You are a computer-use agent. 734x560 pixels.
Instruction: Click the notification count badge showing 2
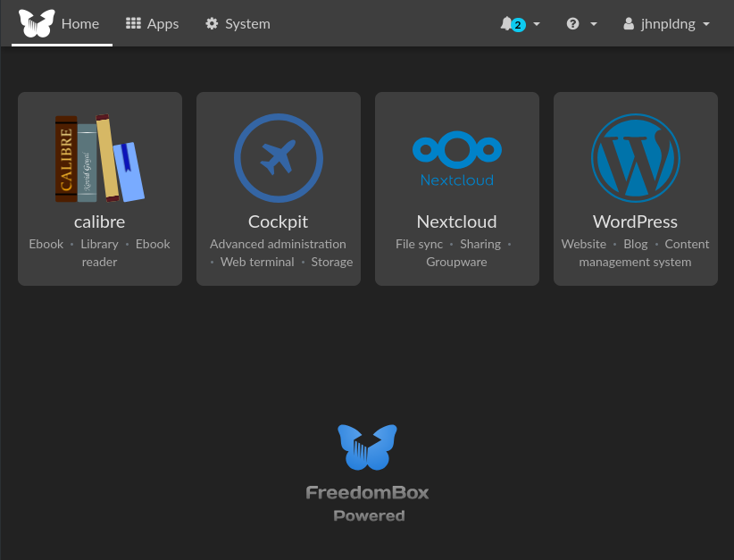point(518,25)
